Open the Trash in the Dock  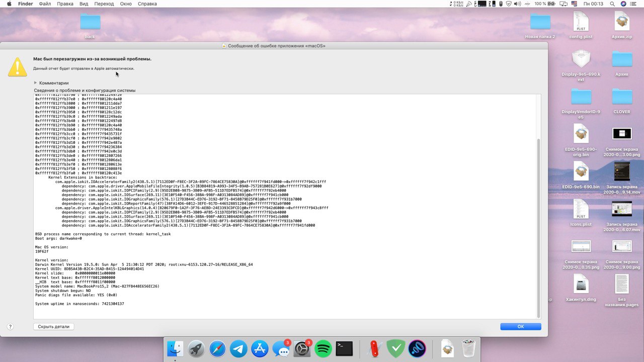[x=468, y=348]
